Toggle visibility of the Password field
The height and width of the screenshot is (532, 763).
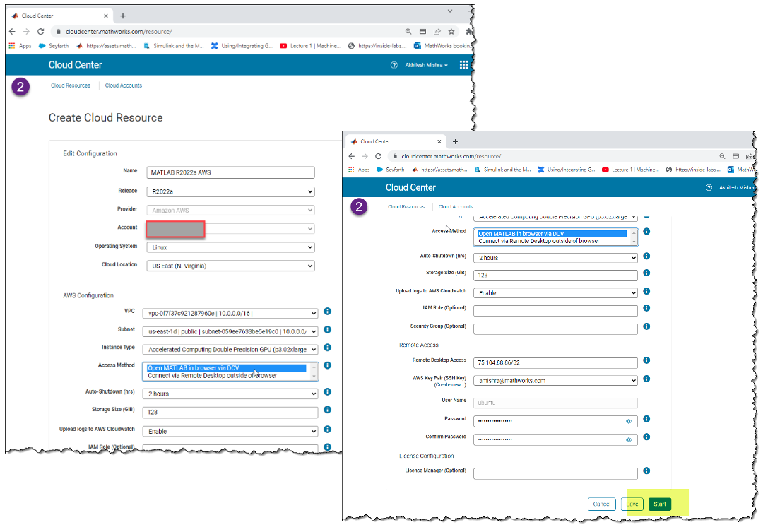629,421
